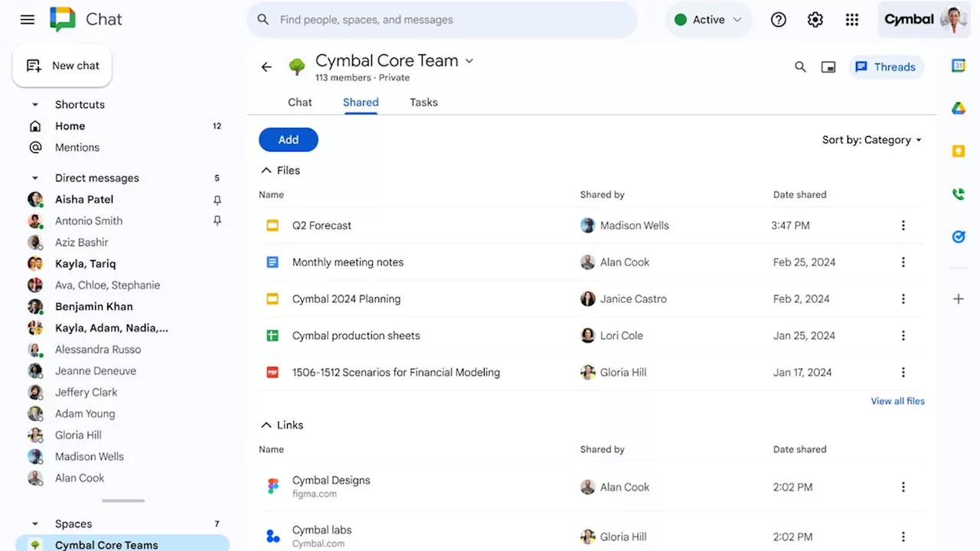Open the Threads panel
This screenshot has height=551, width=980.
(x=886, y=67)
